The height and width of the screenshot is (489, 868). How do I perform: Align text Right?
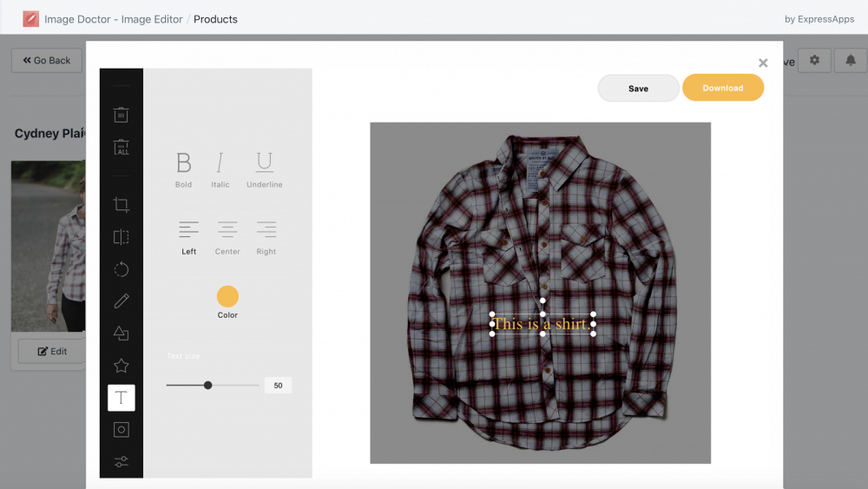click(x=266, y=238)
